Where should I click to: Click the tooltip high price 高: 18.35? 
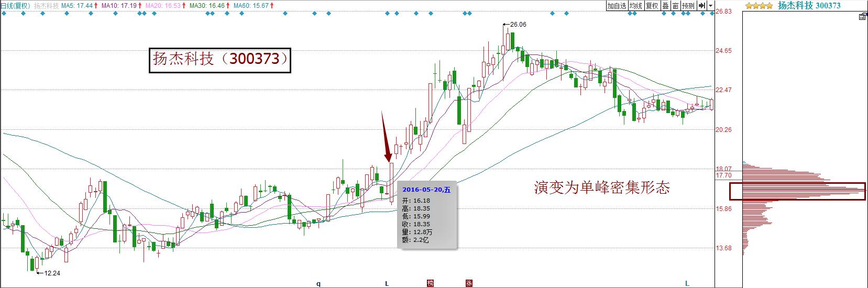[416, 208]
